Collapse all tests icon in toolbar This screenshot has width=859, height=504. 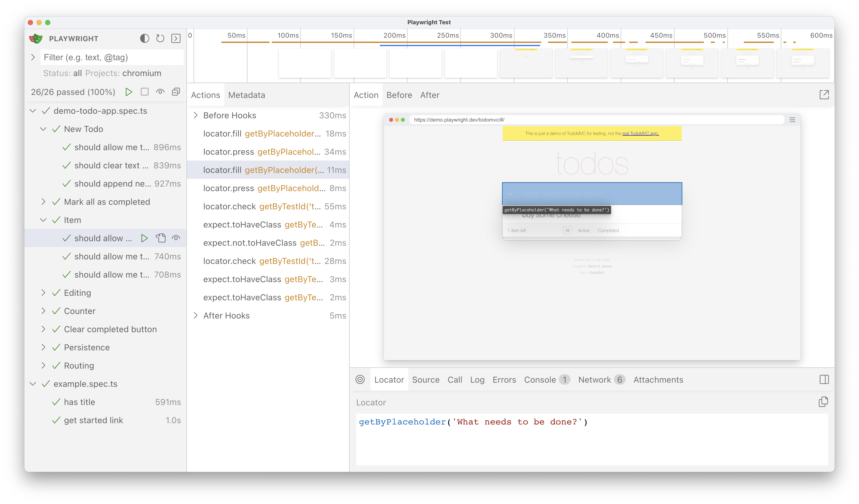pos(176,92)
